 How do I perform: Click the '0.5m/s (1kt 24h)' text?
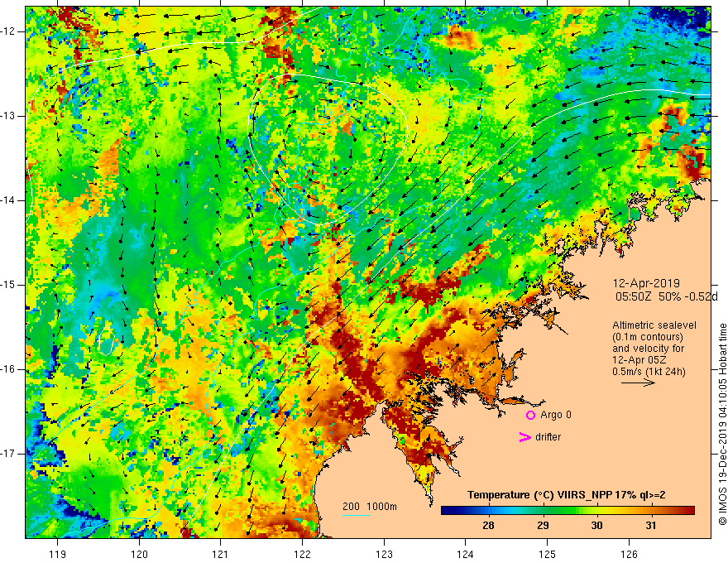[x=649, y=372]
